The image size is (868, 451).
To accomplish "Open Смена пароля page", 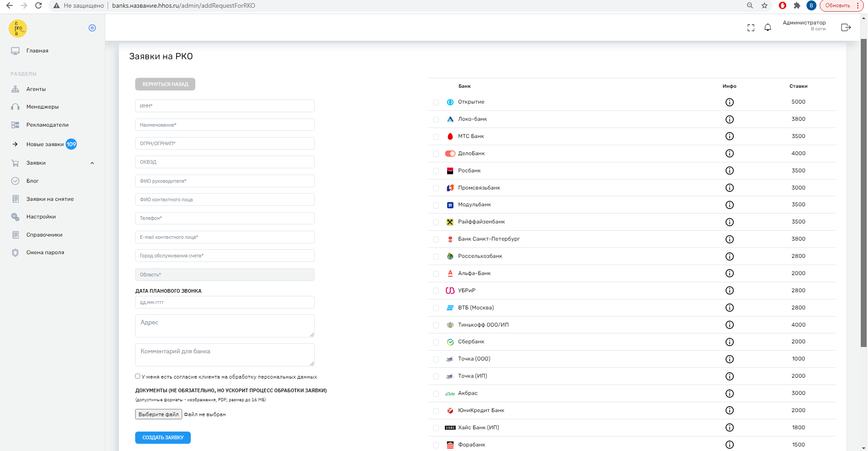I will coord(45,252).
